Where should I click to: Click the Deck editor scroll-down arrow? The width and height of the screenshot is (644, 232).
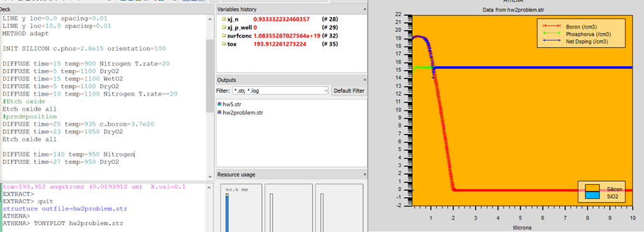pyautogui.click(x=210, y=177)
